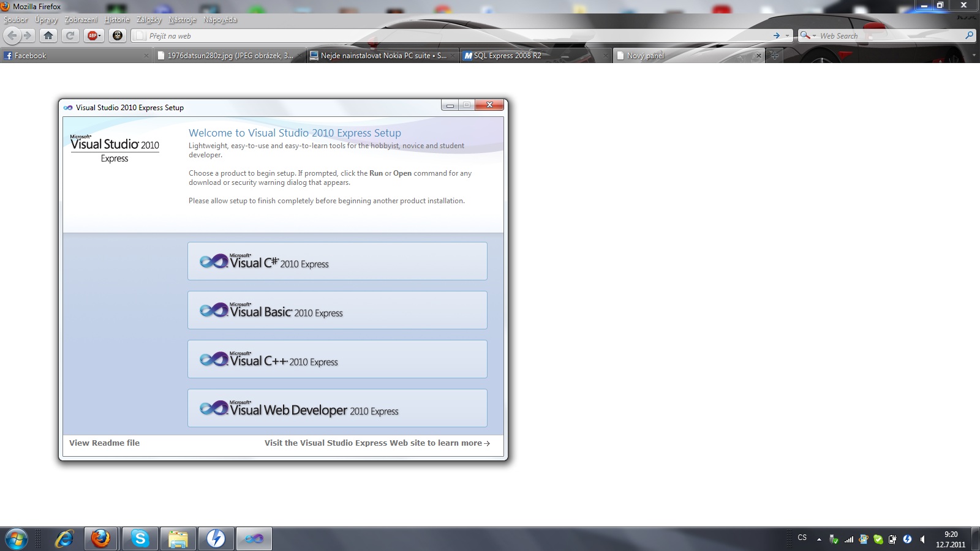This screenshot has width=980, height=551.
Task: Open Skype from the taskbar
Action: pos(140,539)
